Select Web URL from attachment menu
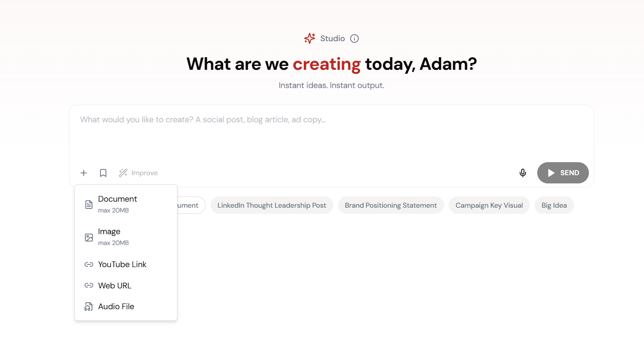Screen dimensions: 644x343 coord(115,286)
